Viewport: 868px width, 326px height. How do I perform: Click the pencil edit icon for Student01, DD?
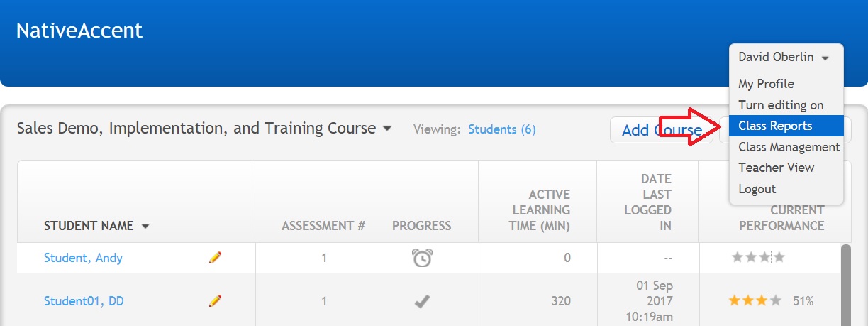click(x=216, y=301)
